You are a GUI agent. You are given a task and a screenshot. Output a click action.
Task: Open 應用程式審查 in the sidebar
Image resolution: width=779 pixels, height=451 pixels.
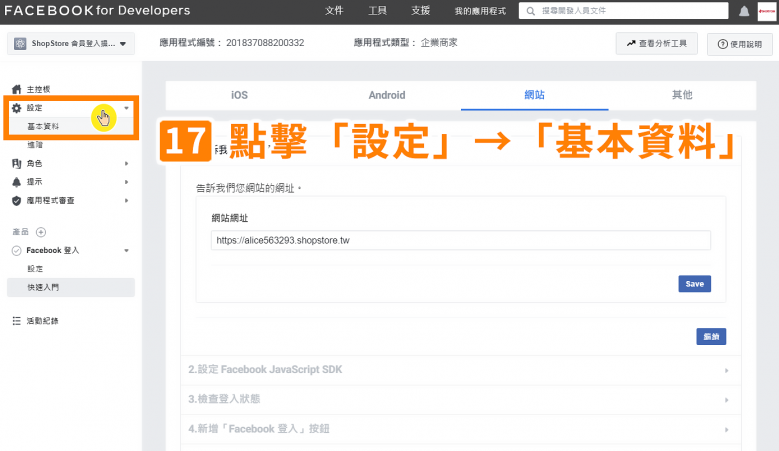pyautogui.click(x=50, y=201)
